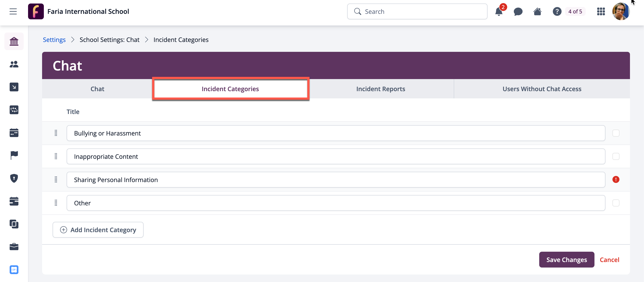The image size is (644, 282).
Task: Open the notifications bell icon
Action: tap(498, 12)
